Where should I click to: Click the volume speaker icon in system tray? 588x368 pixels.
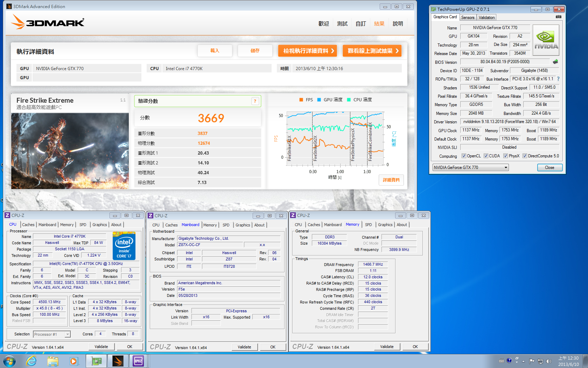(x=548, y=361)
